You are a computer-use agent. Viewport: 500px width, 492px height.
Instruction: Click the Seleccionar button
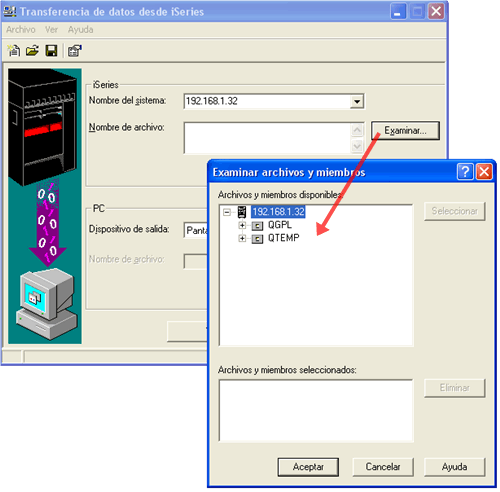click(455, 211)
